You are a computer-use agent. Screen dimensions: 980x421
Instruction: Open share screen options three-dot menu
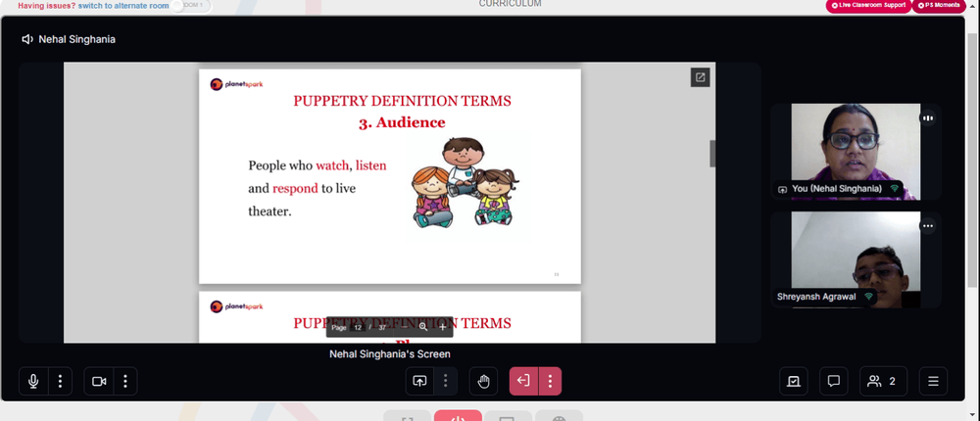[x=446, y=381]
